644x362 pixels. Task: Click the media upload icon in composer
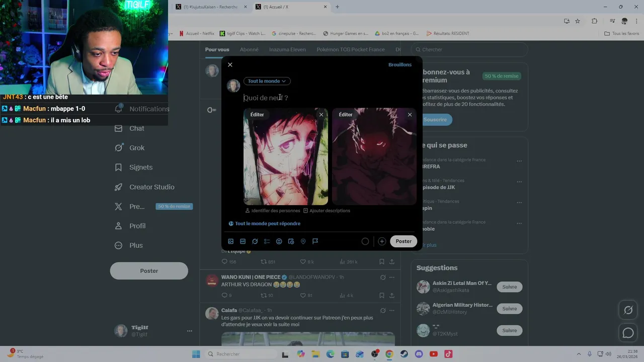click(x=231, y=241)
